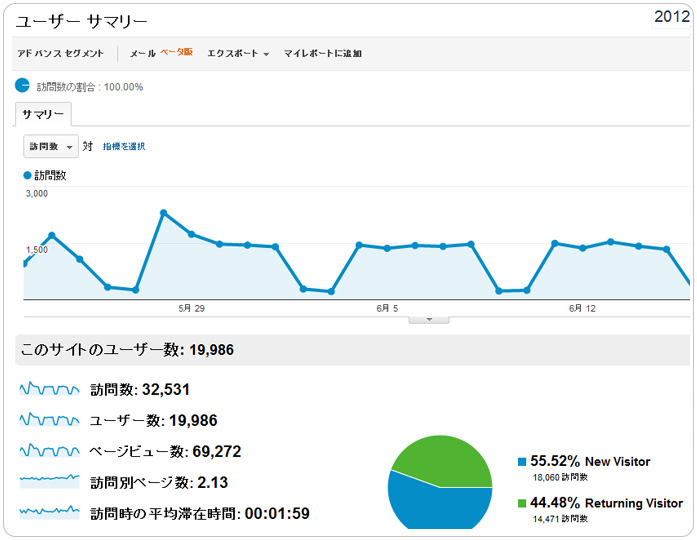Switch to the サマリー tab
The image size is (697, 540).
(43, 115)
